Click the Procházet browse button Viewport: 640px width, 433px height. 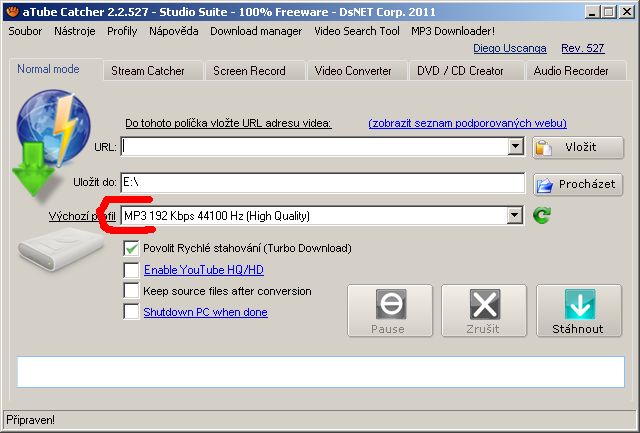pyautogui.click(x=578, y=184)
